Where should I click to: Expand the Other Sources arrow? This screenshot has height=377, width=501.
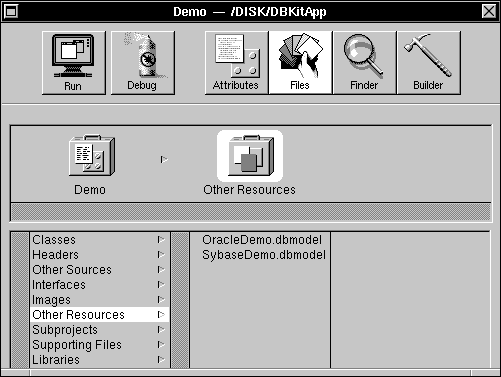click(x=161, y=270)
